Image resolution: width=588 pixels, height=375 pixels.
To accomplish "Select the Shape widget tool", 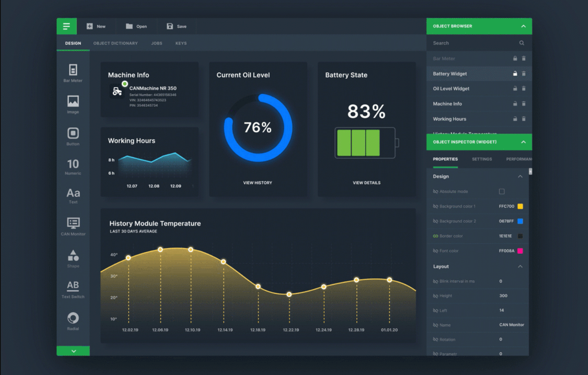I will pos(73,259).
